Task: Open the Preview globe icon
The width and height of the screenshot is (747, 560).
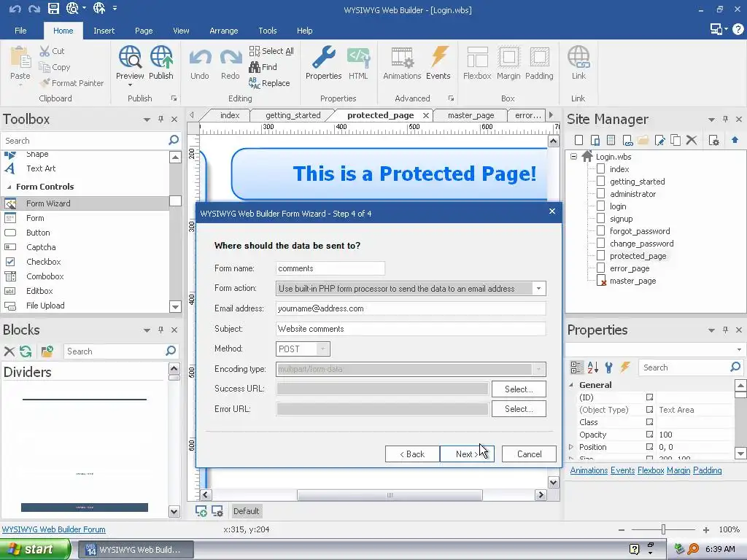Action: (x=130, y=57)
